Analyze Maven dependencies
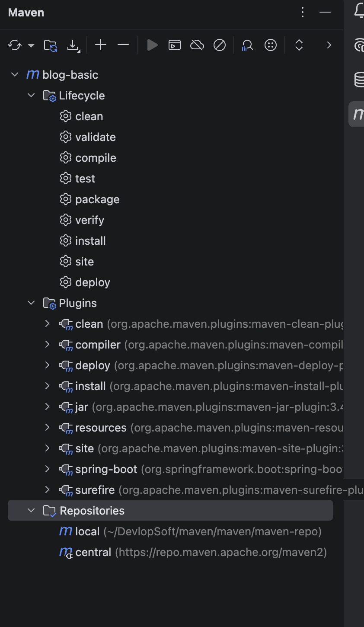The height and width of the screenshot is (627, 364). pyautogui.click(x=247, y=45)
